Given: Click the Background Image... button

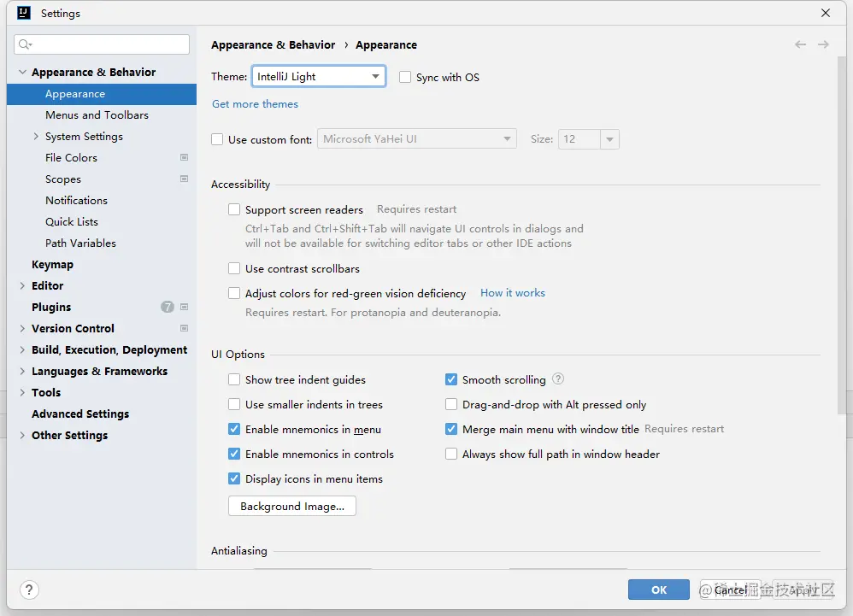Looking at the screenshot, I should [x=292, y=506].
